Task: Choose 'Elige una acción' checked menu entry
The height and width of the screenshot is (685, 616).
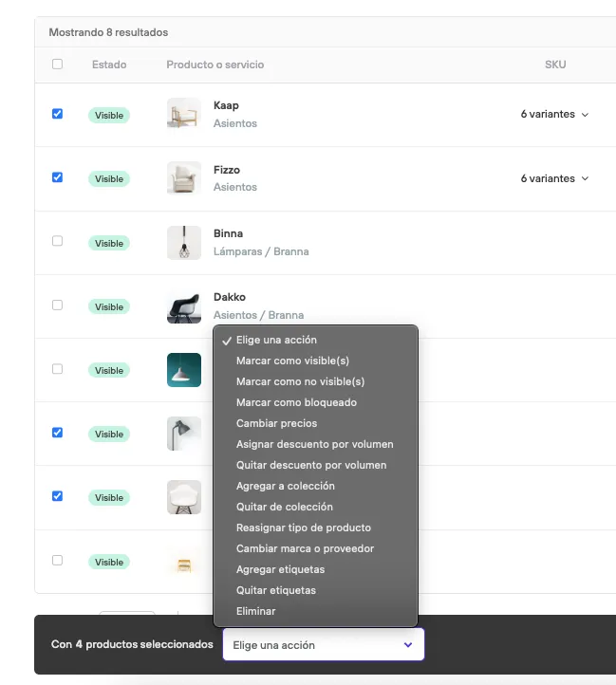Action: pos(315,340)
